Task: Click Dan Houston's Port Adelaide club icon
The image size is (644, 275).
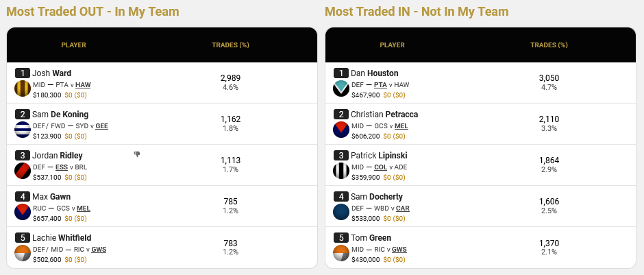Action: [x=341, y=88]
